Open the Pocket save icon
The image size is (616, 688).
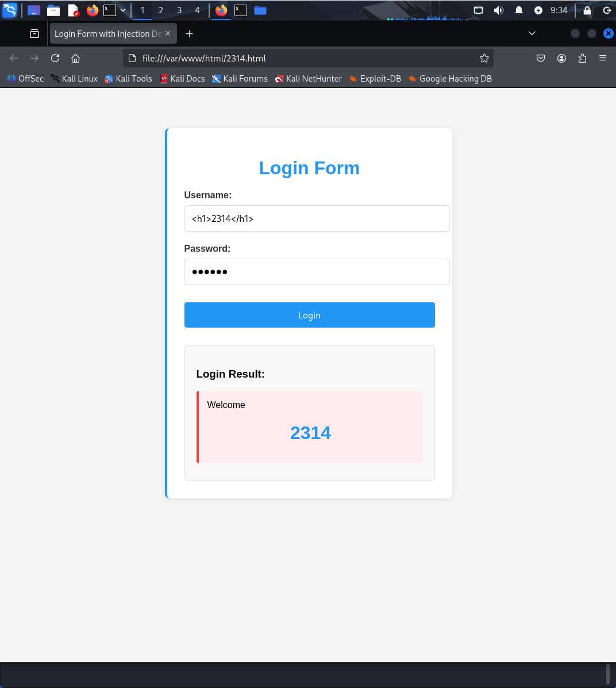click(541, 59)
